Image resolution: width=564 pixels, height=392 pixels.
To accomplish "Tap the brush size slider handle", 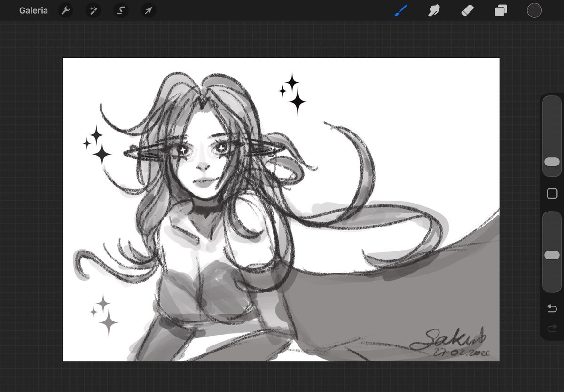I will point(552,162).
